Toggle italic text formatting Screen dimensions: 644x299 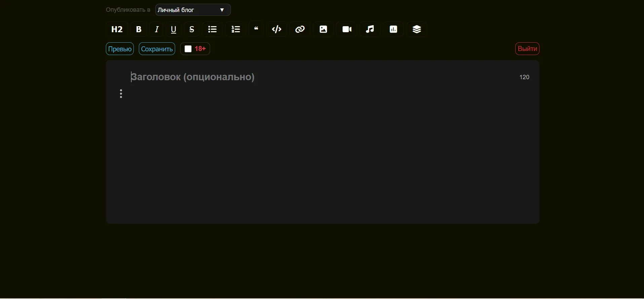tap(157, 30)
